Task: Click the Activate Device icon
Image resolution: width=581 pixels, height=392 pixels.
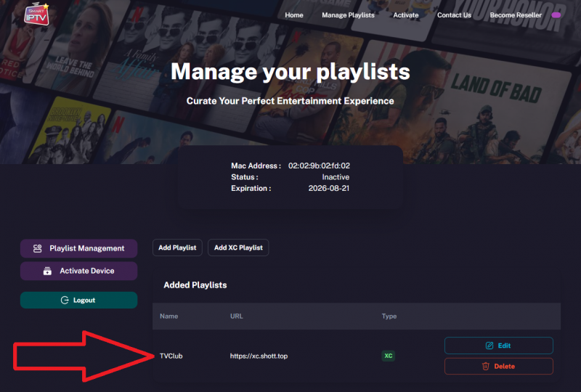Action: 47,271
